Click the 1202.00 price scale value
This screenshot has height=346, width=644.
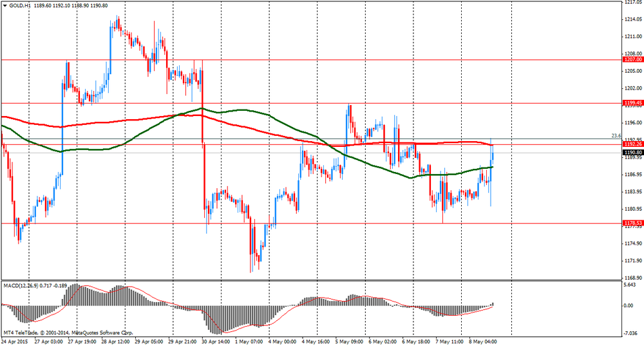click(633, 88)
